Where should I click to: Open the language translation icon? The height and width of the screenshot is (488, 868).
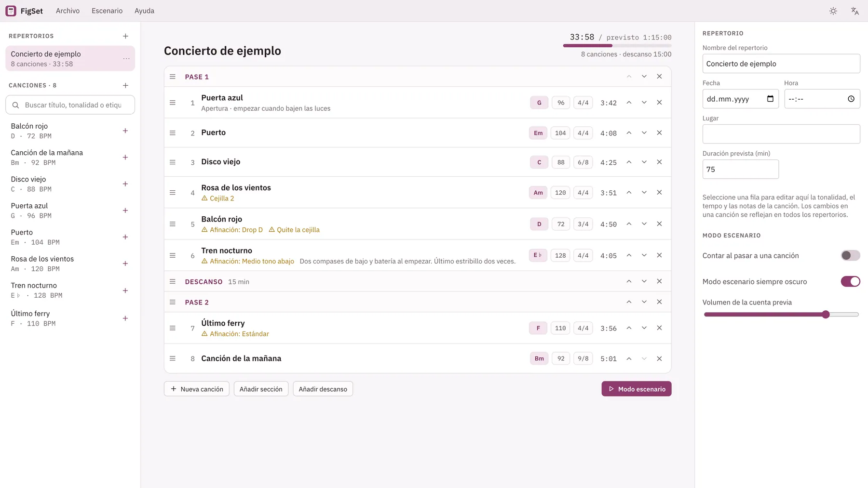click(x=854, y=11)
